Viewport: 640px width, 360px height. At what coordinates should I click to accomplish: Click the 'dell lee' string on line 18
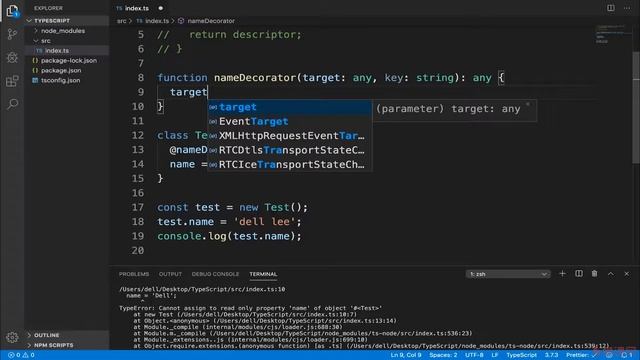click(x=264, y=222)
